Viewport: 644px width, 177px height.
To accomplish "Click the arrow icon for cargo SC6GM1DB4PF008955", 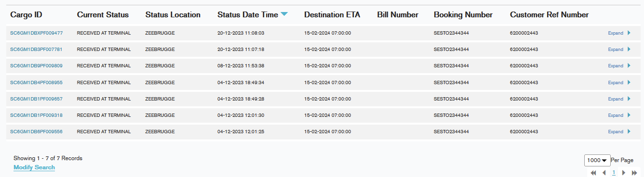I will 629,83.
